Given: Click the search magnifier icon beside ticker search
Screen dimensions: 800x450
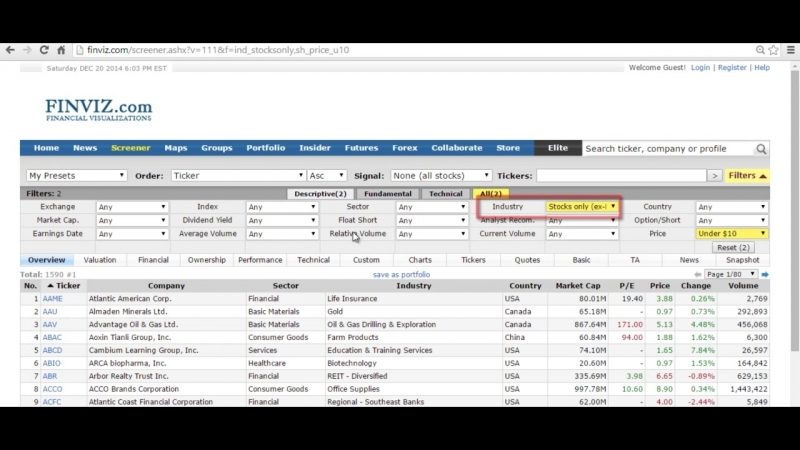Looking at the screenshot, I should (x=761, y=148).
